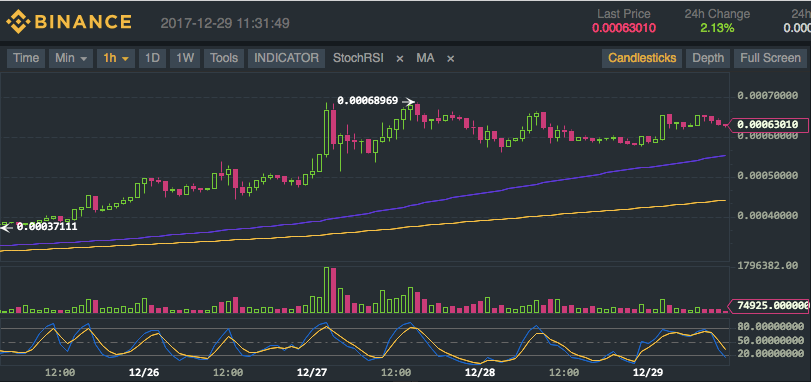Open the Tools menu

pyautogui.click(x=224, y=58)
